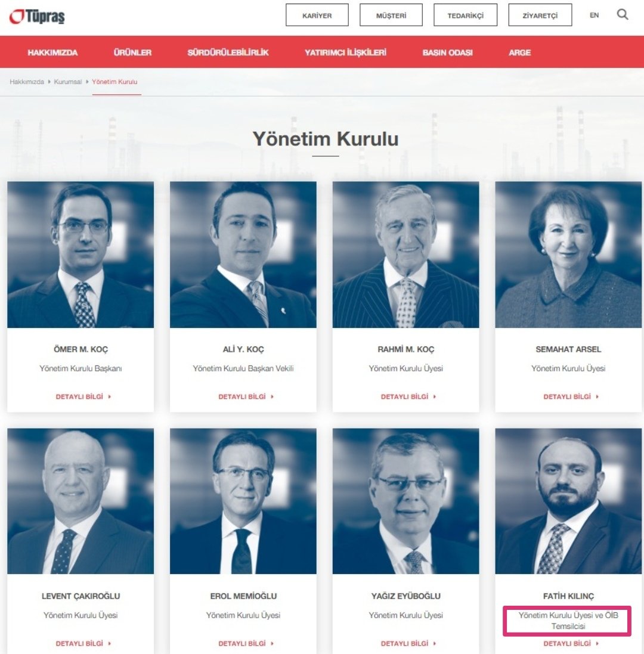Select the TEDARİKÇİ button

tap(466, 15)
